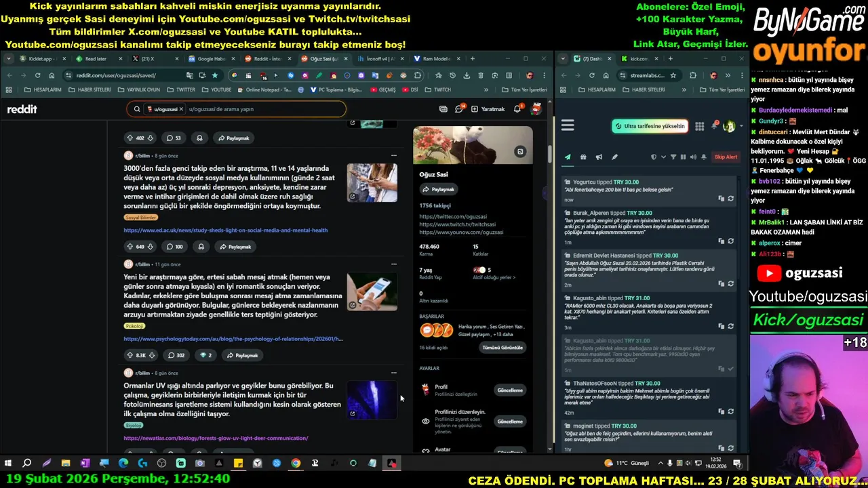This screenshot has width=868, height=488.
Task: Open the Reddit user avatar menu
Action: click(536, 108)
